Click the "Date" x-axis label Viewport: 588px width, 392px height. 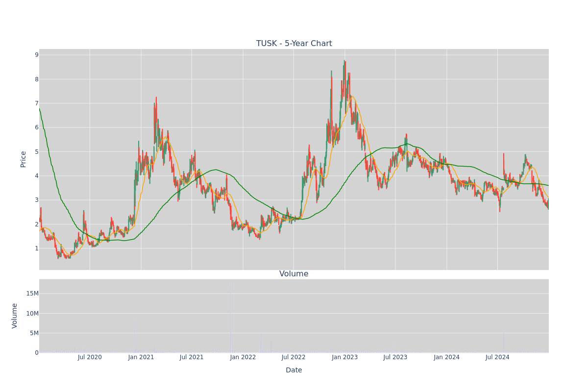pyautogui.click(x=294, y=370)
